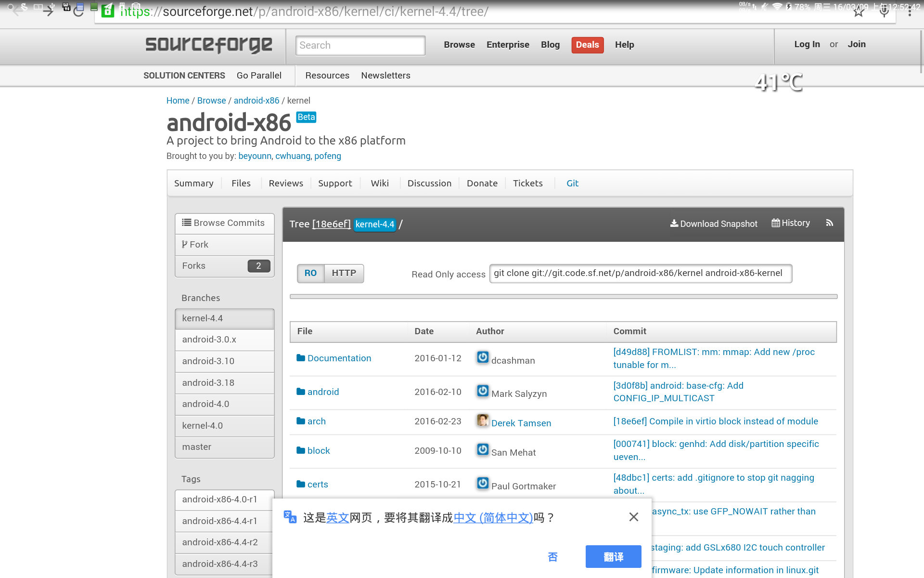Click the red Deals button

(x=588, y=45)
